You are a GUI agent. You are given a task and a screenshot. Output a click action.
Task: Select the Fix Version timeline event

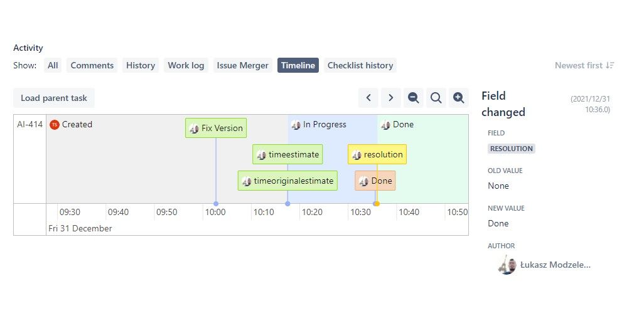(216, 128)
